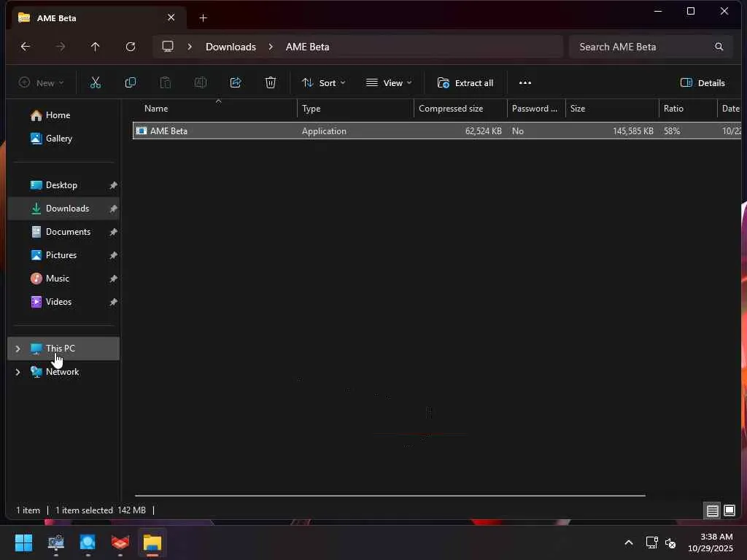Click the 58% ratio cell

[672, 131]
